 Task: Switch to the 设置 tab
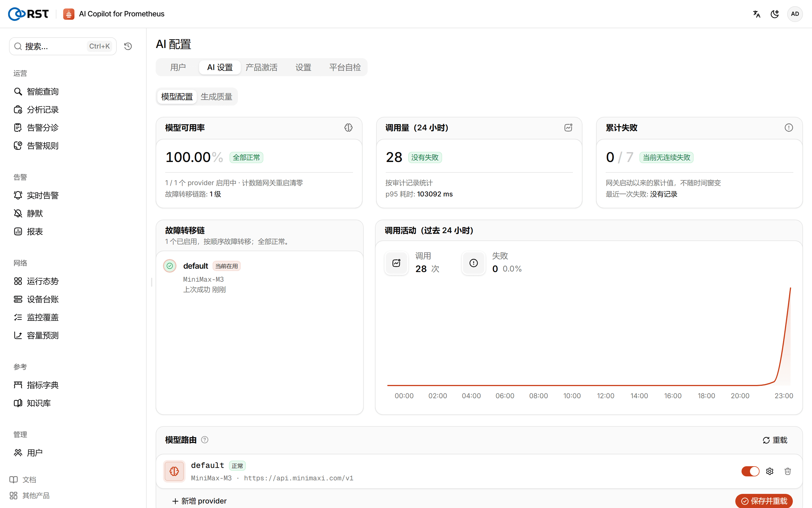point(303,67)
